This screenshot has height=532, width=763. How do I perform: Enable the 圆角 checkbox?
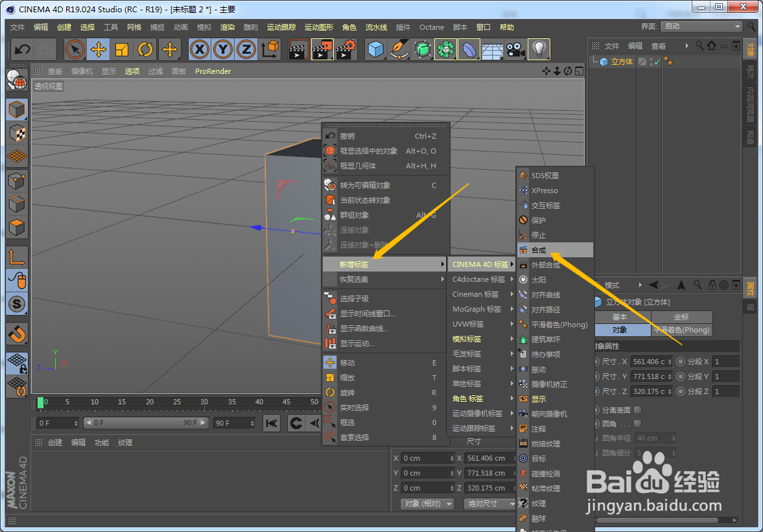pyautogui.click(x=637, y=424)
